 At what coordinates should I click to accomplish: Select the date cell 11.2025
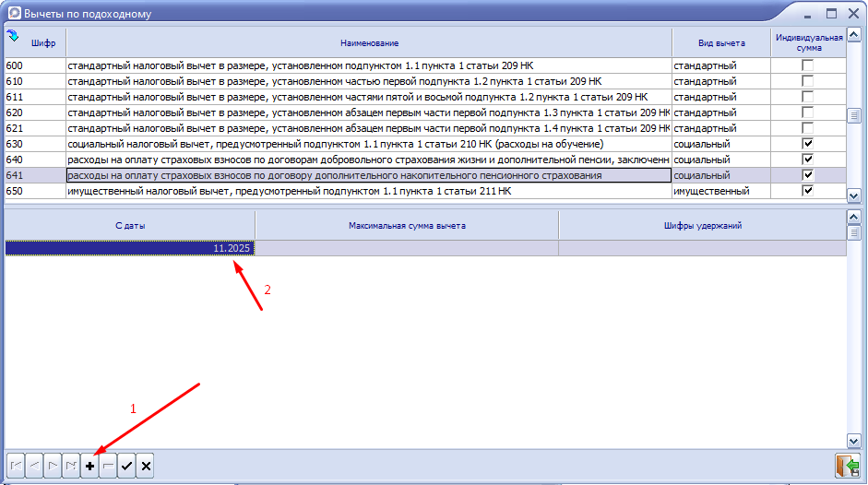(130, 248)
